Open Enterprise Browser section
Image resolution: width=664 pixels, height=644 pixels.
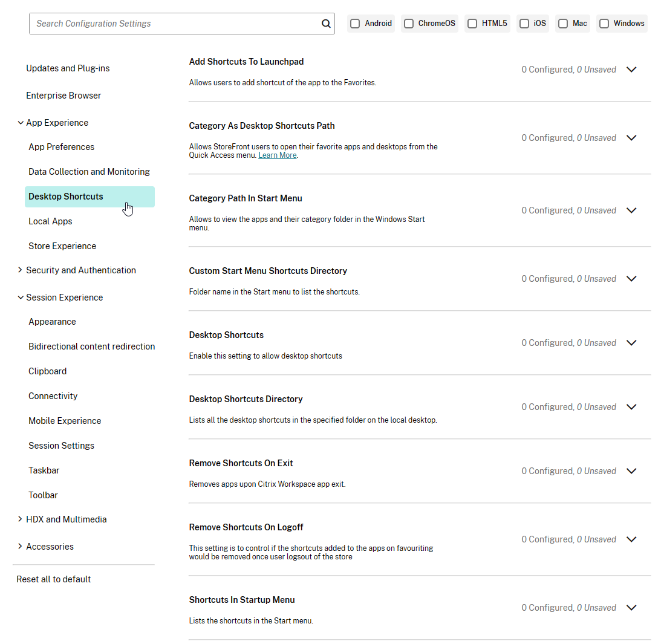tap(63, 96)
